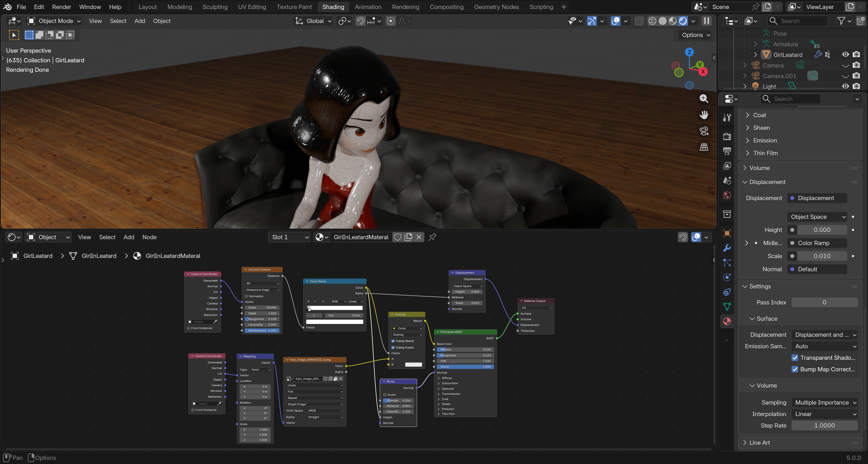Viewport: 868px width, 464px height.
Task: Adjust the Metallic slider in Principled BSDF
Action: (x=465, y=349)
